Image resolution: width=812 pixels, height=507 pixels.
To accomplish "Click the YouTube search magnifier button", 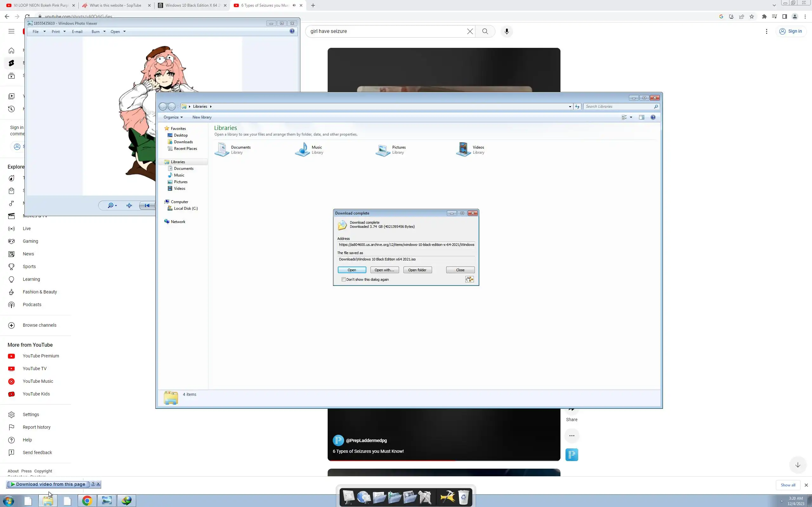I will point(485,31).
